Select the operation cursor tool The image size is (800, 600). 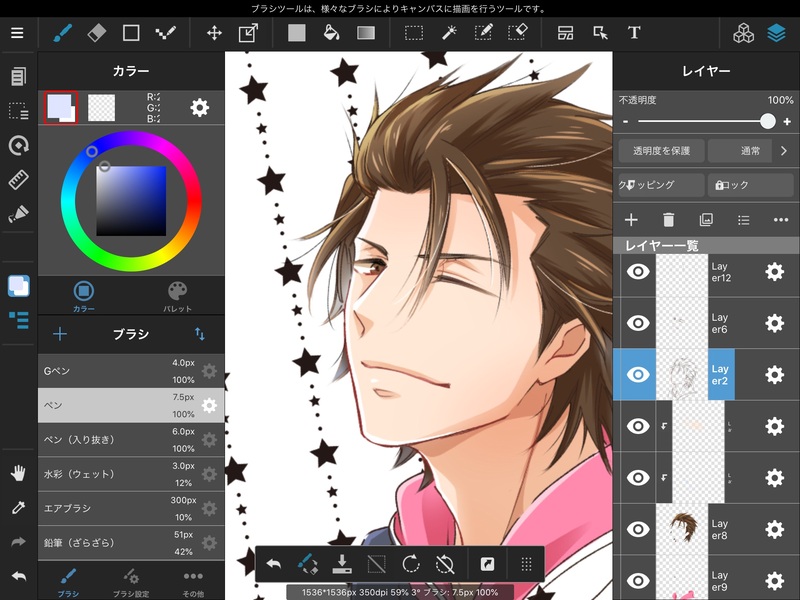[x=601, y=33]
